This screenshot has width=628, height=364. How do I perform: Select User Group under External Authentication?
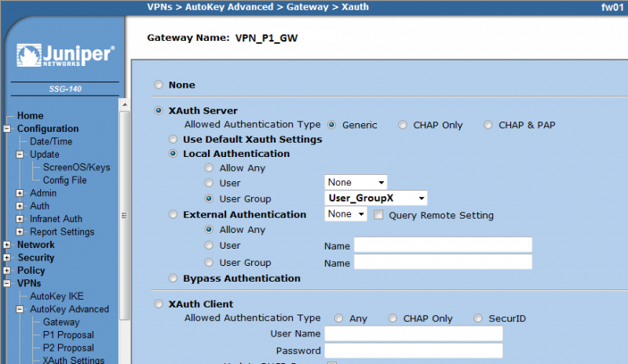pos(209,262)
